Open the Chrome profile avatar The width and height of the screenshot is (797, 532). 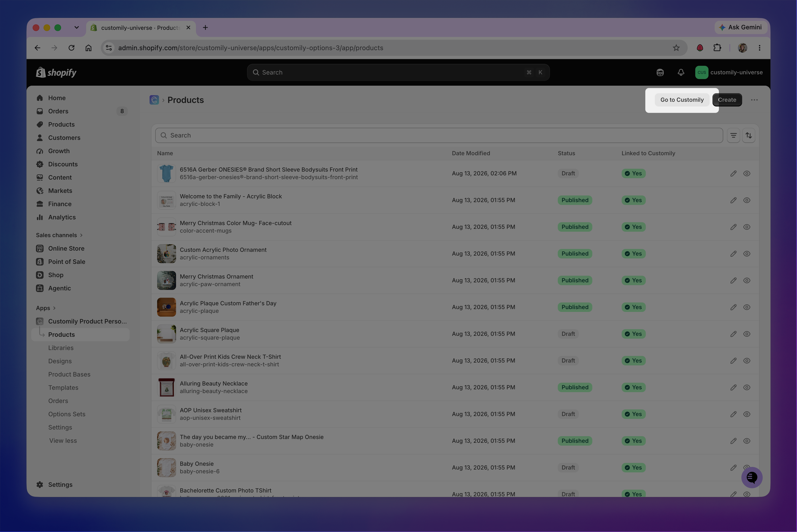(x=742, y=48)
